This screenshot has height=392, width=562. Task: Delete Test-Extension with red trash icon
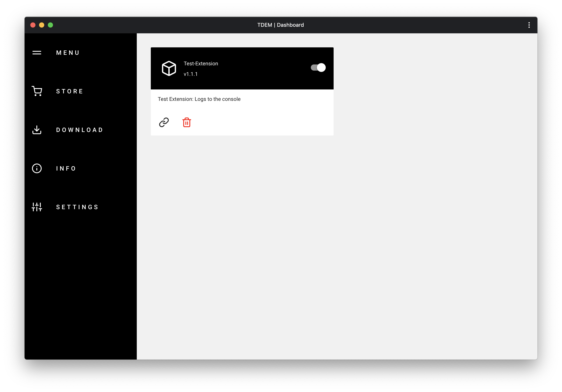tap(187, 122)
